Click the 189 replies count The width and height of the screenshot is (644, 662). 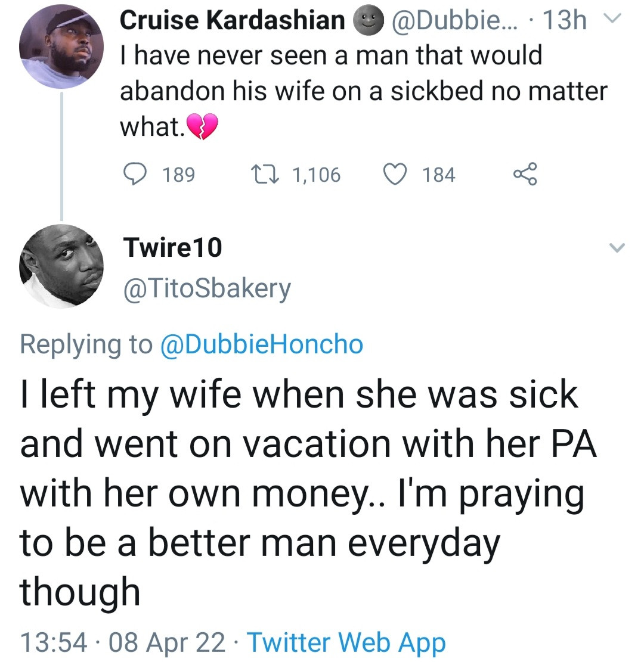point(179,175)
